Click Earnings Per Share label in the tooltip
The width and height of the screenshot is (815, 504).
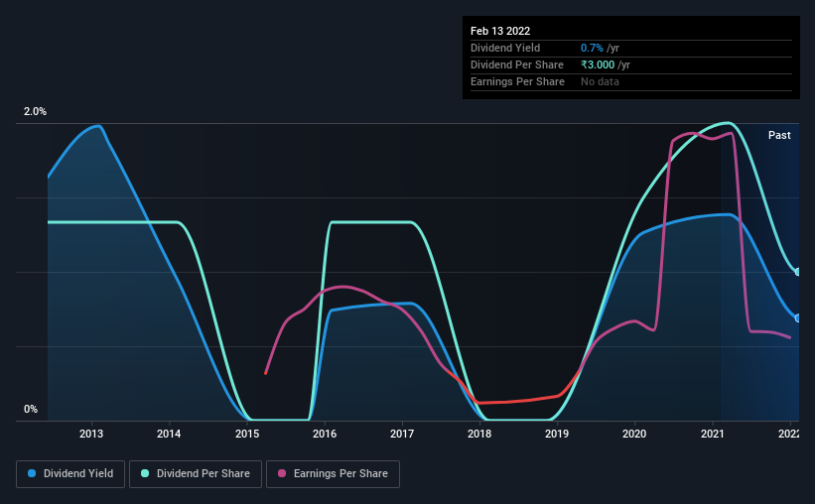tap(517, 82)
